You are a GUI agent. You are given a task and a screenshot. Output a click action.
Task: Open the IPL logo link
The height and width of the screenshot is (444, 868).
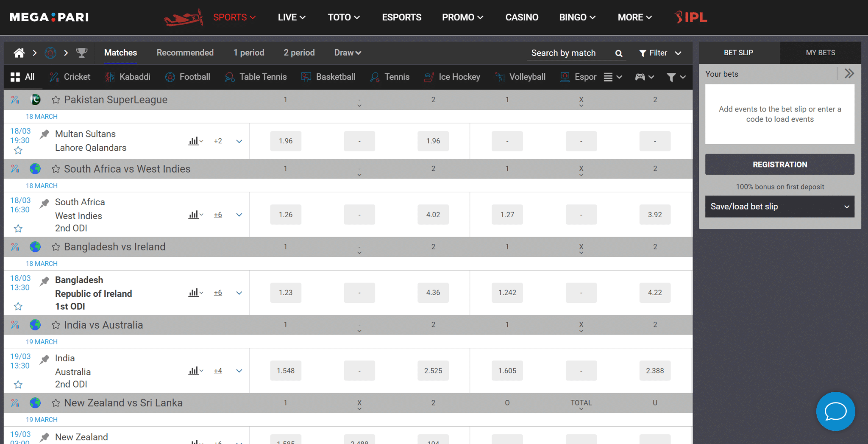point(691,17)
